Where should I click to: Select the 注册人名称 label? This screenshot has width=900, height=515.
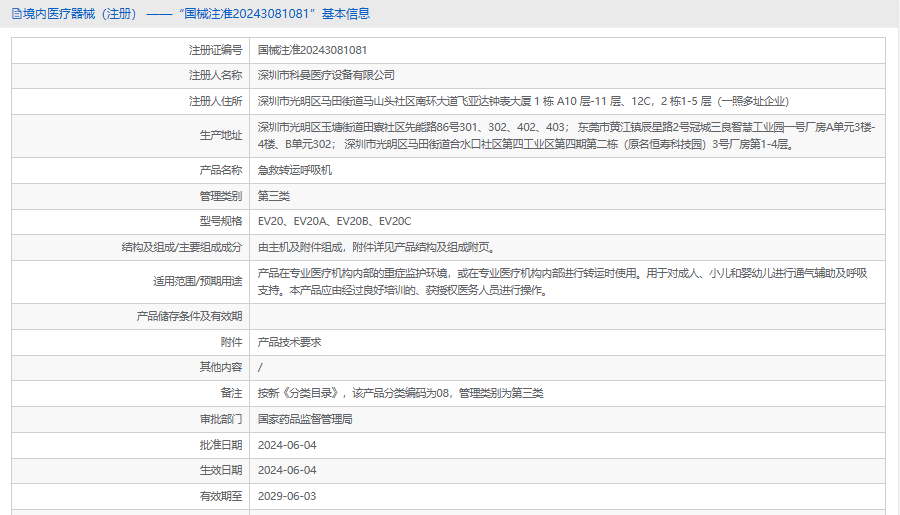coord(216,75)
